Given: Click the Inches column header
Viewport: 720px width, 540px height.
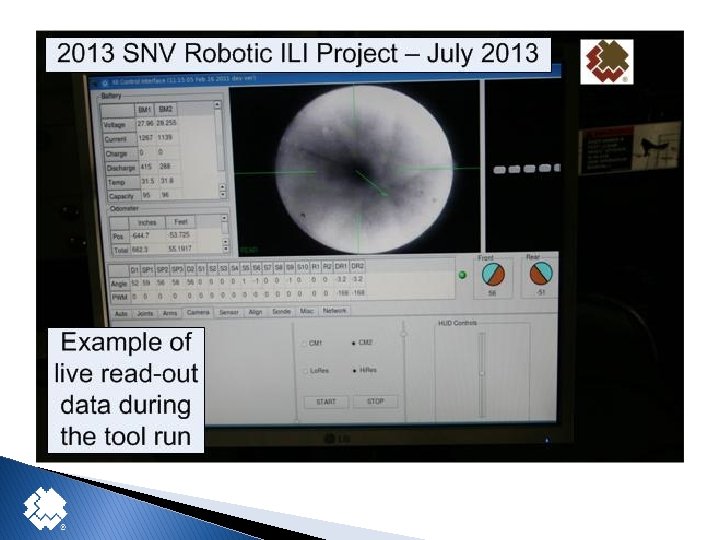Looking at the screenshot, I should 147,223.
